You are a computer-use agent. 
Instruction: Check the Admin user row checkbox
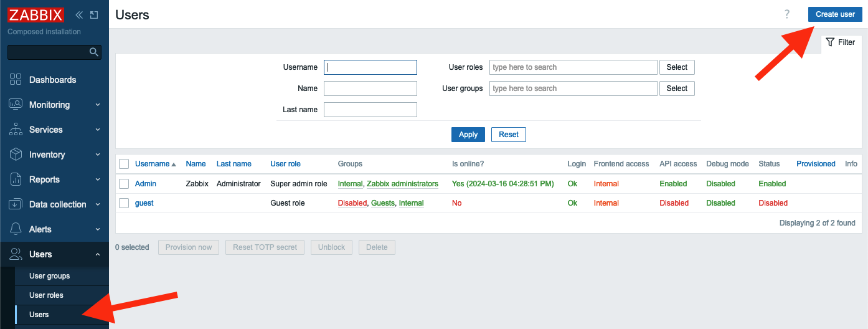124,184
